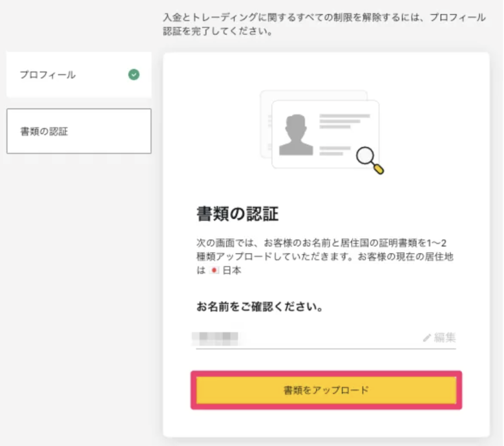Click the 編集 link to edit name
The image size is (504, 446).
tap(445, 337)
